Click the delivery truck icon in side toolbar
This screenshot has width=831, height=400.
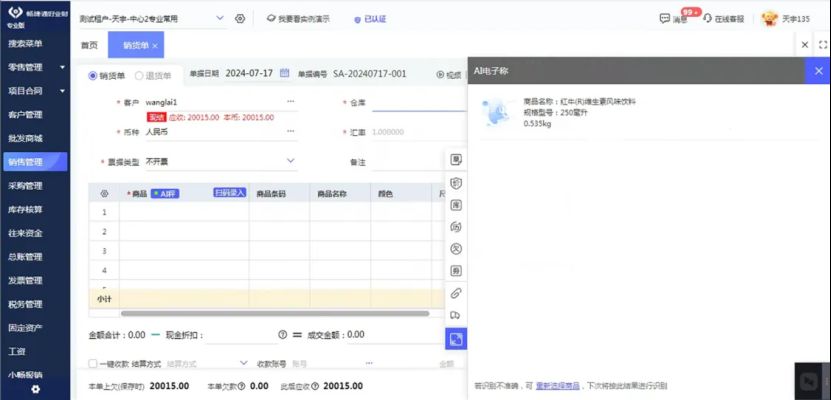tap(456, 316)
